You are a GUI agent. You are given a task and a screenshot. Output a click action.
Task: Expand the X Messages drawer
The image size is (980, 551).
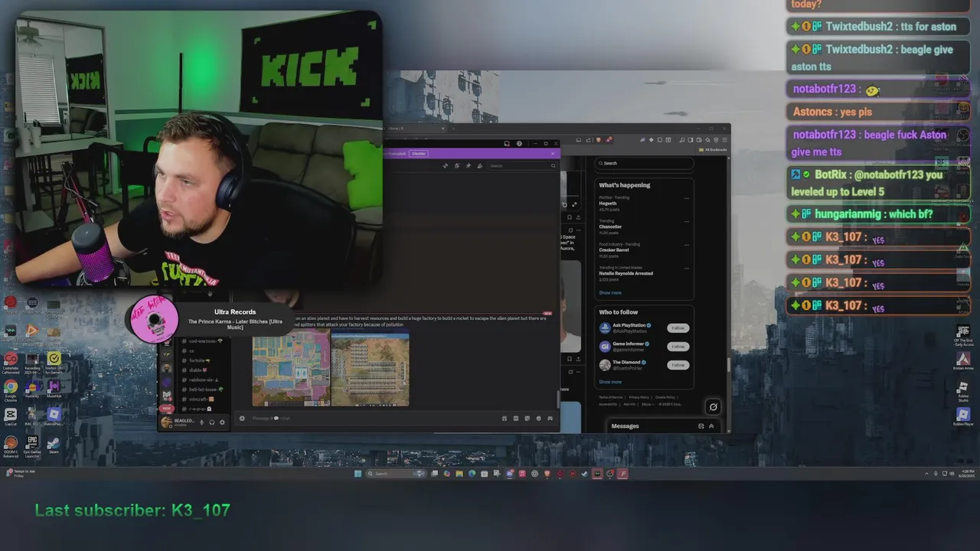click(x=711, y=426)
